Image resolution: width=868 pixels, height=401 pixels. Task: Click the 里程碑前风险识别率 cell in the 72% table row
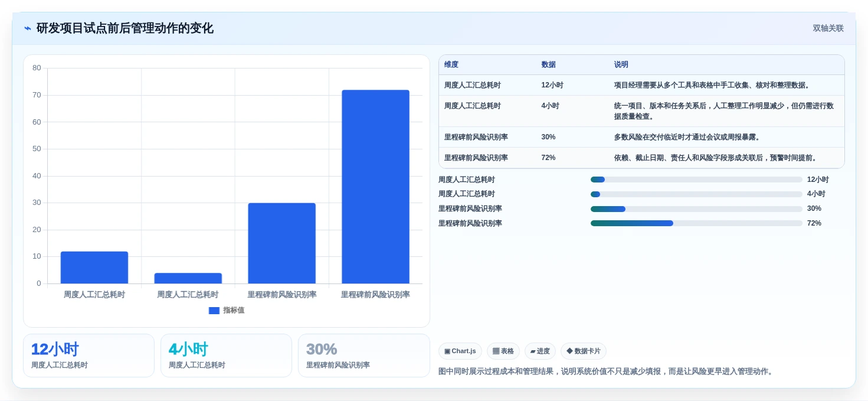(476, 158)
